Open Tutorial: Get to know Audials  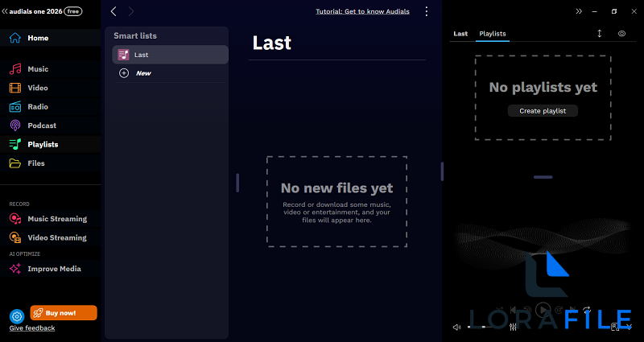point(363,11)
